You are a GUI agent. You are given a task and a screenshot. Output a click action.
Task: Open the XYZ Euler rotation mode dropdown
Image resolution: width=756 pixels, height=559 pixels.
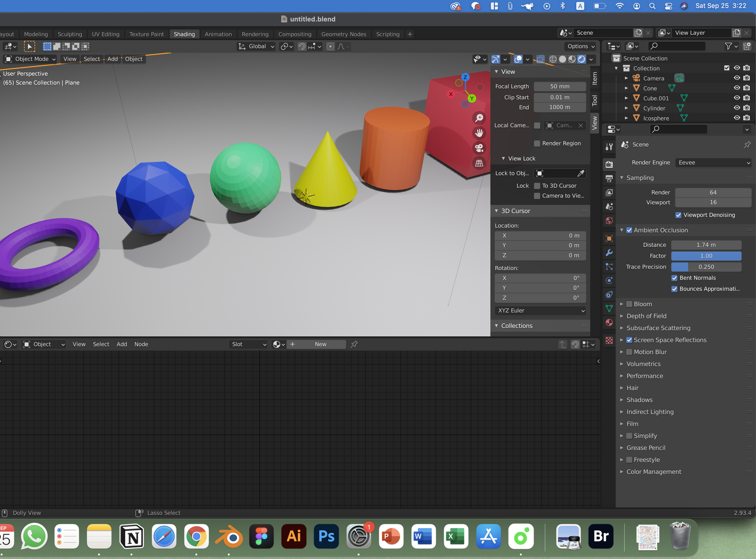(540, 311)
